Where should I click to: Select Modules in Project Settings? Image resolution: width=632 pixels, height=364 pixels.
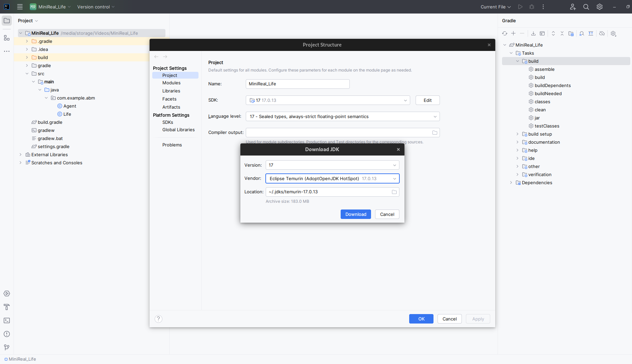[x=172, y=83]
